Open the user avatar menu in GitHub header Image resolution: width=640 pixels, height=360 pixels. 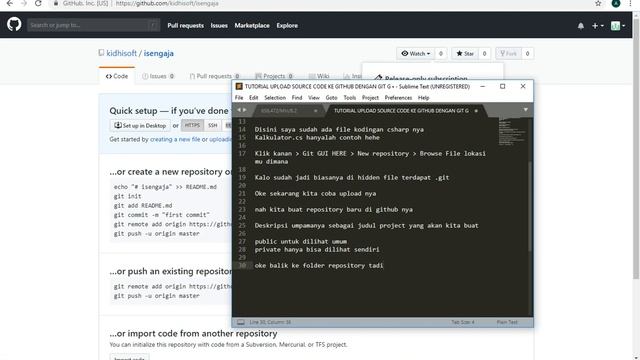pos(618,26)
